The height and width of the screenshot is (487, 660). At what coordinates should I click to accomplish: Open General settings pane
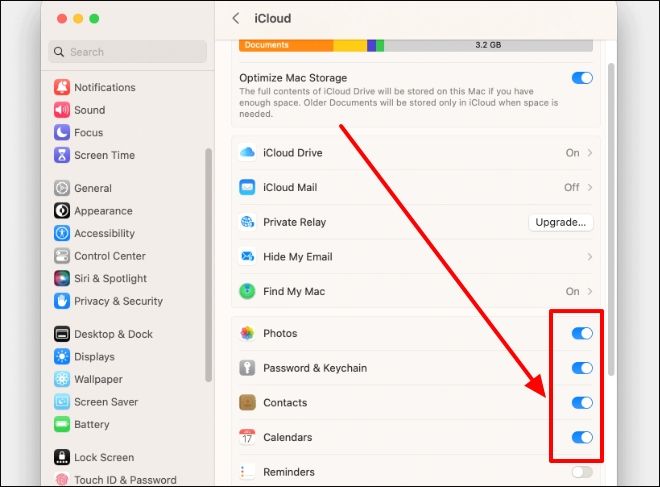point(93,188)
